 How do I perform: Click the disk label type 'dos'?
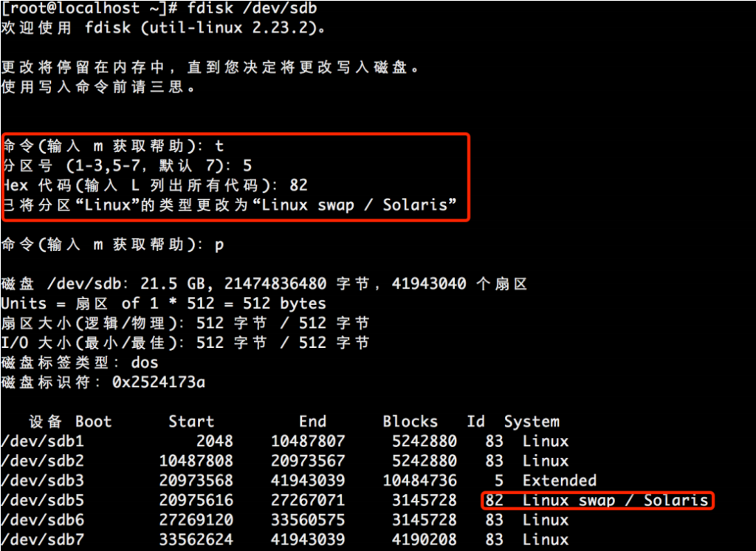tap(144, 363)
